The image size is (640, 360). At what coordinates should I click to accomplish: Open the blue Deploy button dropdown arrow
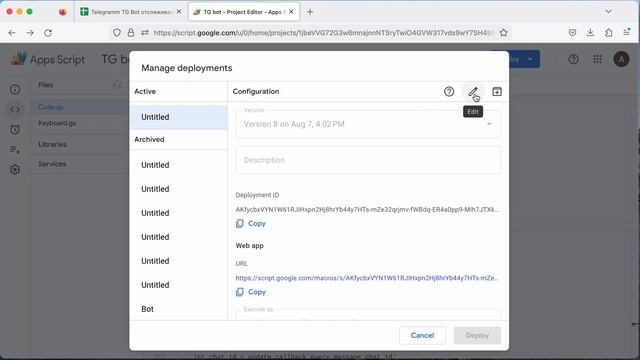tap(530, 59)
